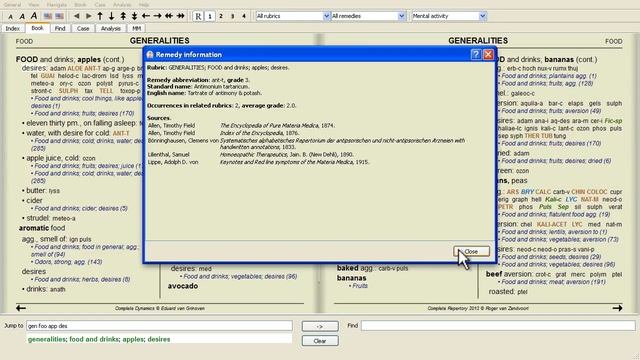This screenshot has width=640, height=360.
Task: Switch to the Book tab
Action: tap(37, 28)
